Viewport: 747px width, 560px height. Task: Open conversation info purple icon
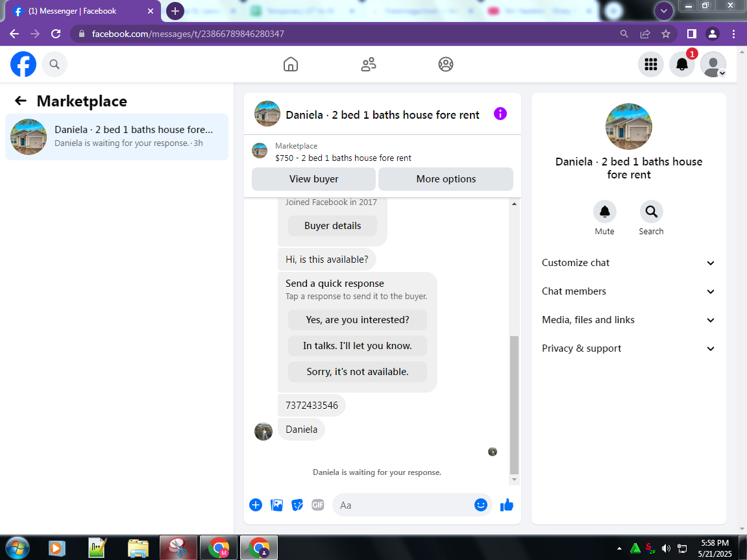point(500,114)
